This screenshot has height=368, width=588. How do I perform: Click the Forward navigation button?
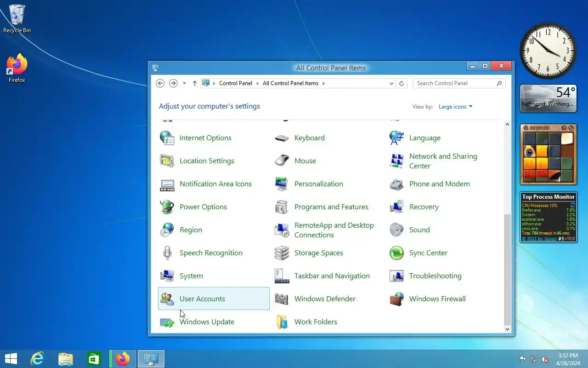[173, 83]
